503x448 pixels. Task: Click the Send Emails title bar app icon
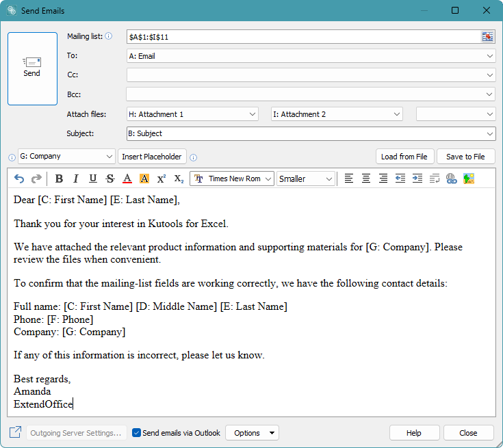tap(12, 10)
